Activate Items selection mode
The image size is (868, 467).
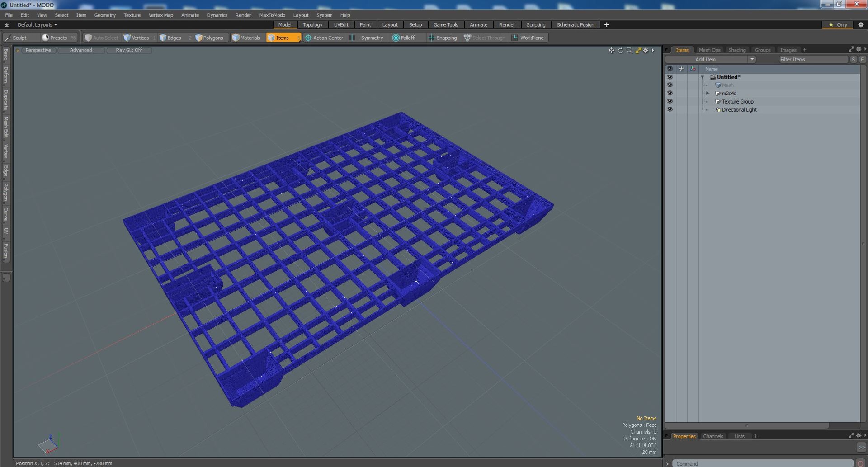pyautogui.click(x=283, y=38)
